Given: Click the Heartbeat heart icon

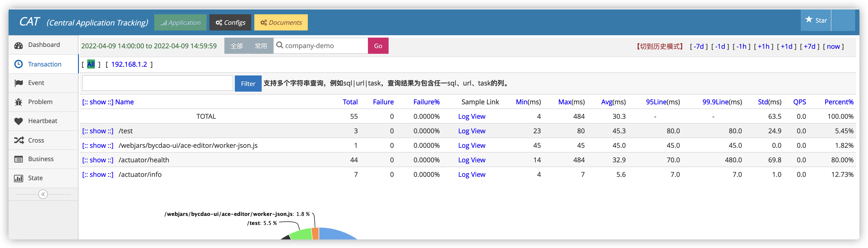Looking at the screenshot, I should [19, 121].
